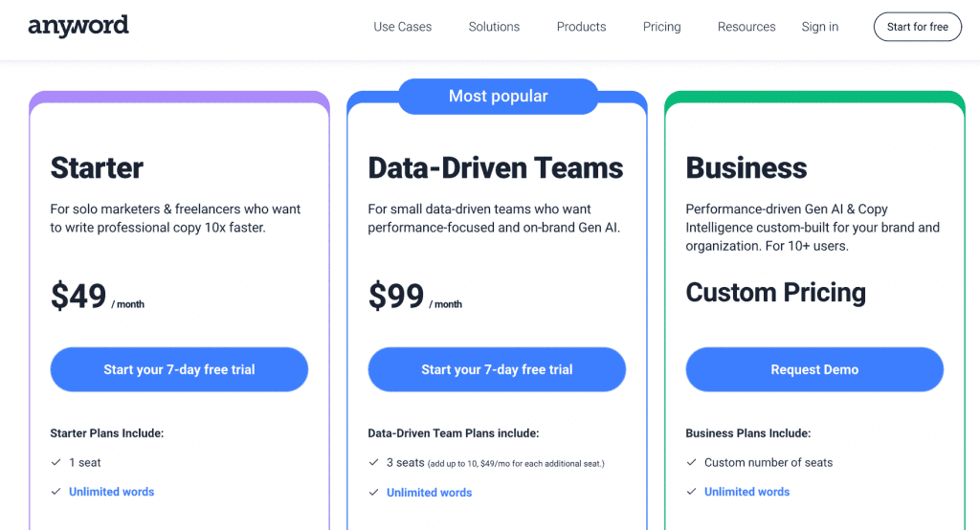Click the anyword logo
The width and height of the screenshot is (980, 530).
[78, 26]
